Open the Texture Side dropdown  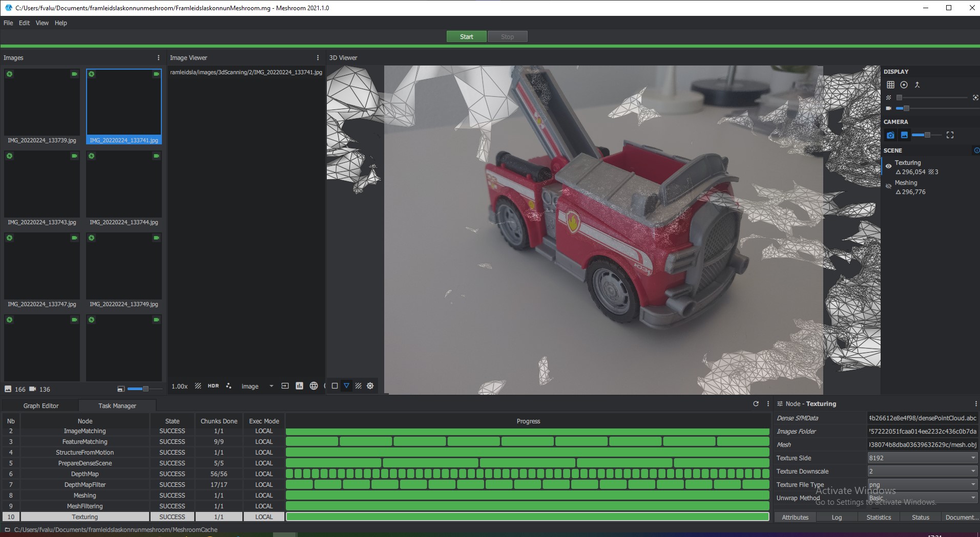(923, 458)
